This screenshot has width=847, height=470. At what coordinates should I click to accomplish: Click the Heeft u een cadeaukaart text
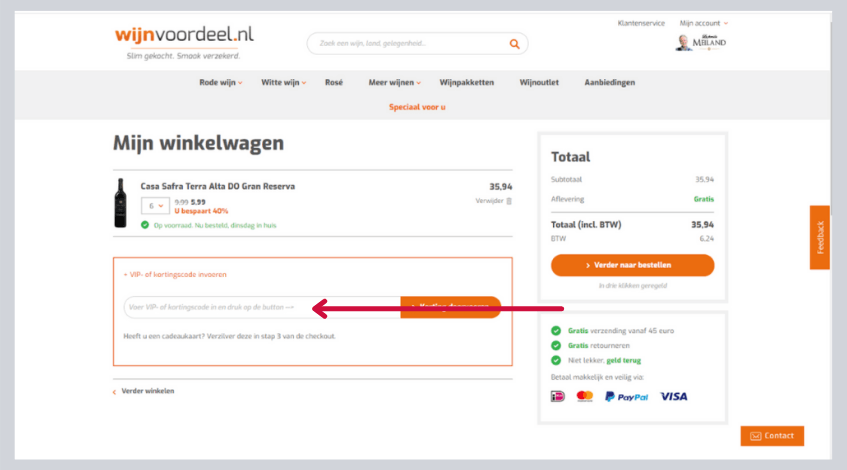tap(230, 336)
